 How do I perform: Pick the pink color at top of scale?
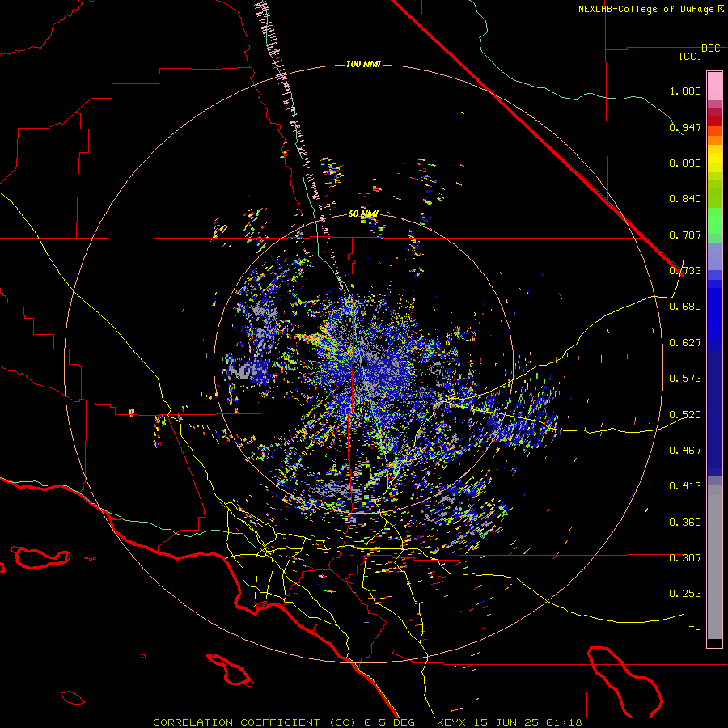tap(714, 86)
